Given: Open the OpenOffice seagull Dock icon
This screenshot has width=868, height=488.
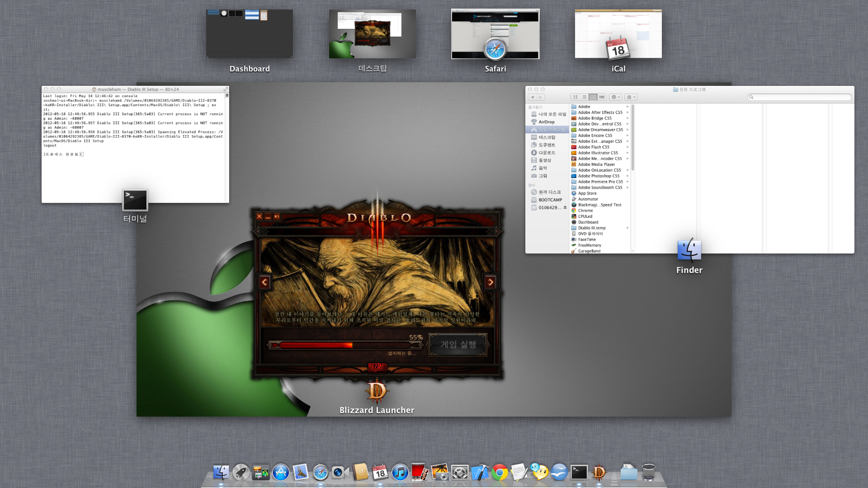Looking at the screenshot, I should [559, 473].
